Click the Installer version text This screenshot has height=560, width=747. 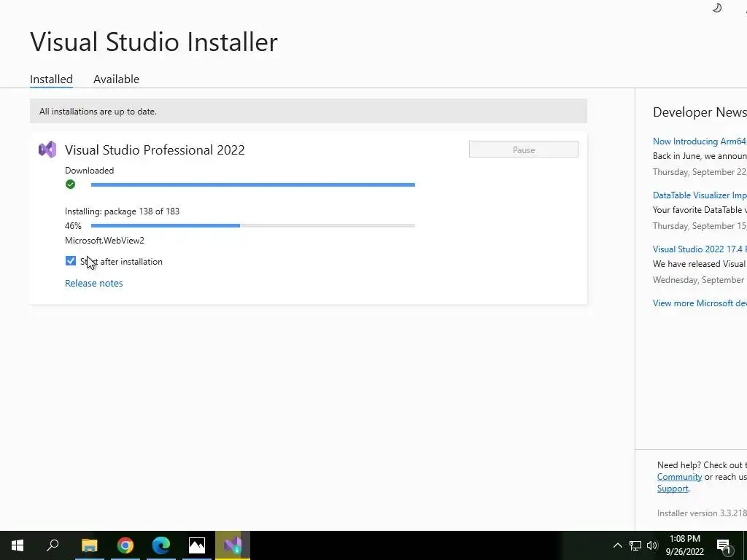coord(702,513)
